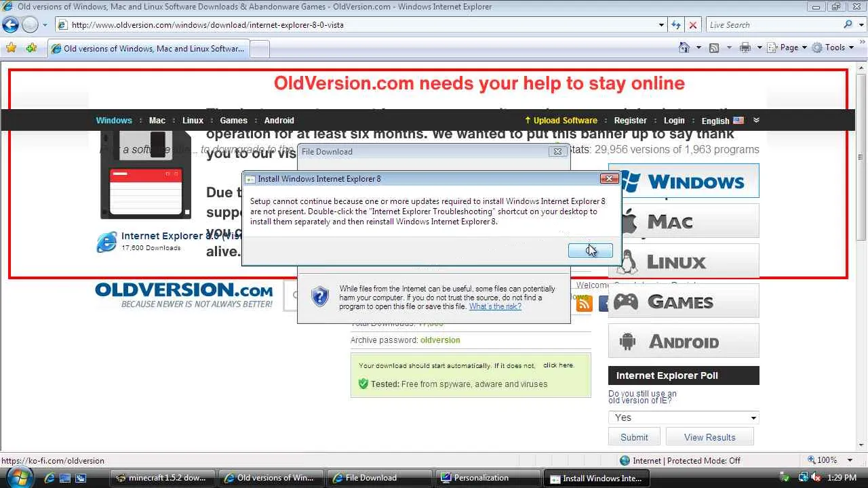Open the English language selector

coord(722,121)
